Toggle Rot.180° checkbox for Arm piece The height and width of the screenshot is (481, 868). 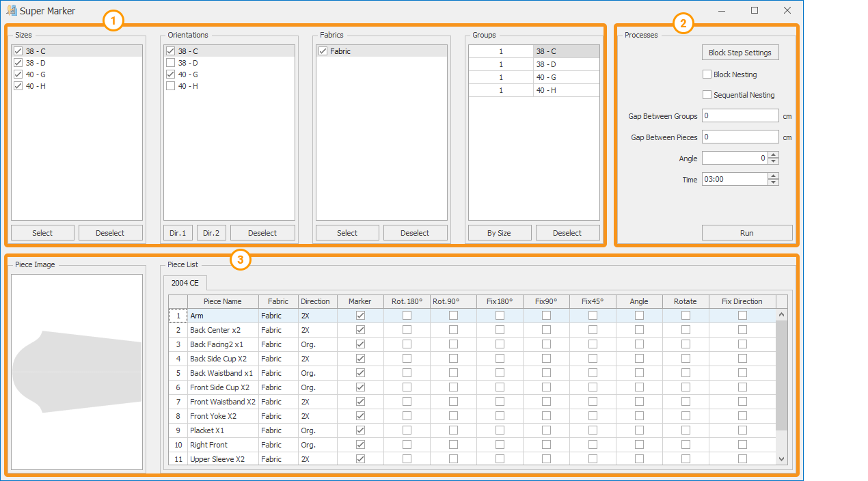[x=407, y=316]
